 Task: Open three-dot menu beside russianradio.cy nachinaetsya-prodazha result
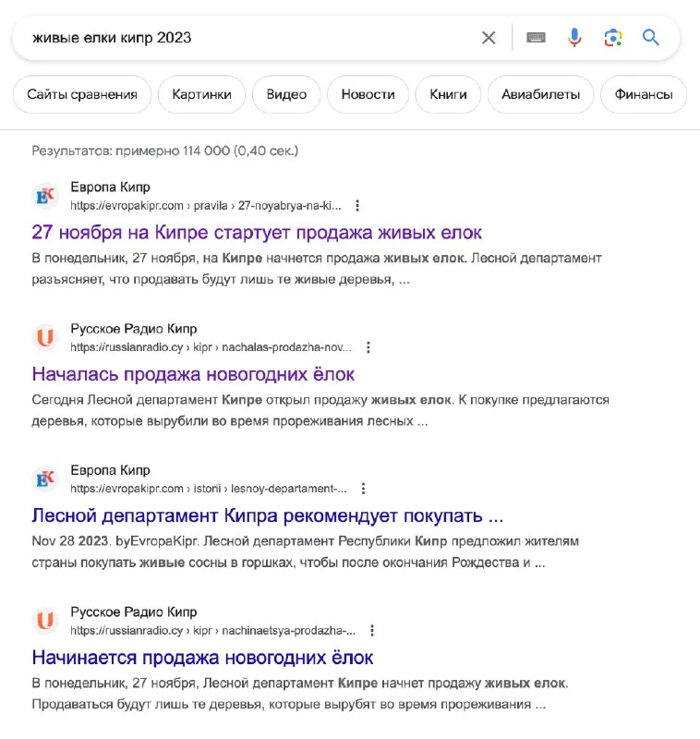pos(372,631)
